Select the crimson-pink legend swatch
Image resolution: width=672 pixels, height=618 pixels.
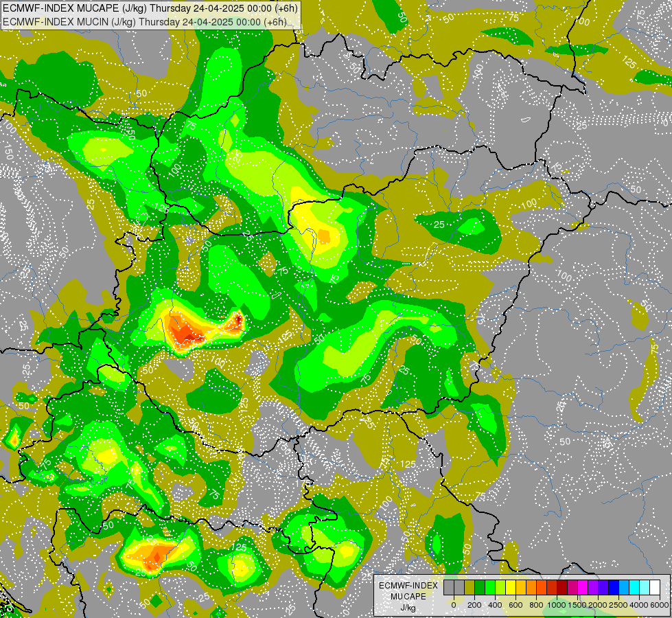573,588
